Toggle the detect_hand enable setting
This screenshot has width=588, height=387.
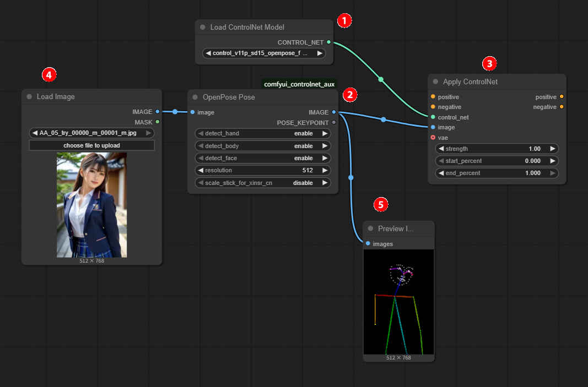pyautogui.click(x=263, y=134)
